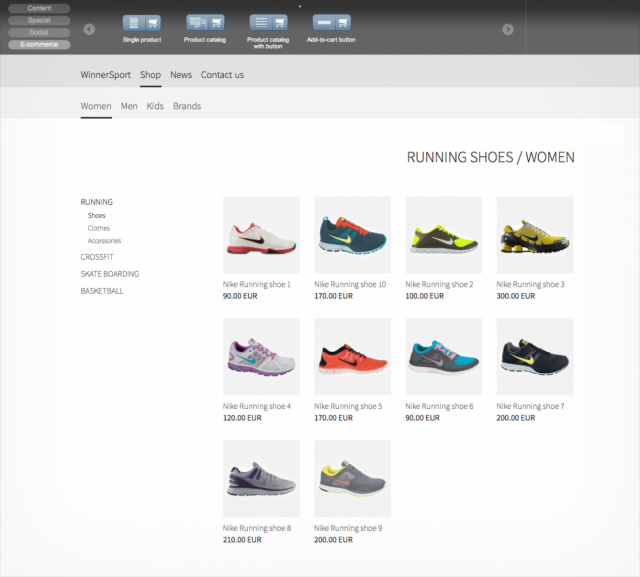
Task: Click the 120.00 EUR price
Action: click(x=242, y=418)
